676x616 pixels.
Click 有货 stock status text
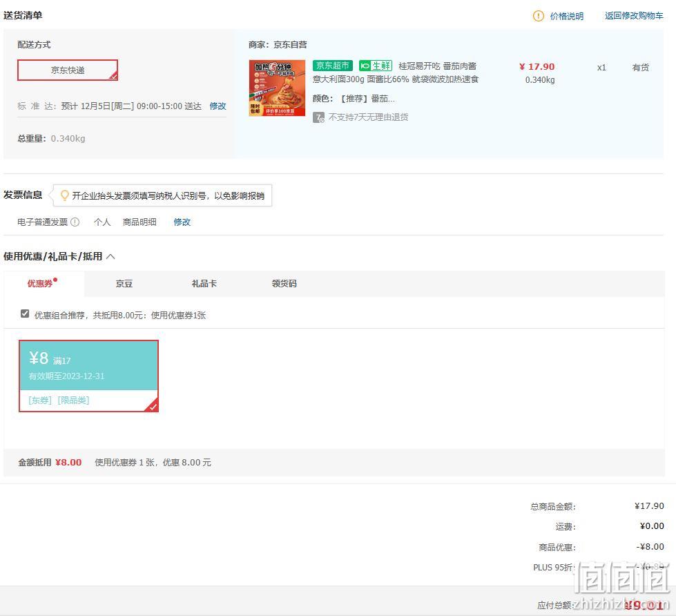(x=640, y=67)
